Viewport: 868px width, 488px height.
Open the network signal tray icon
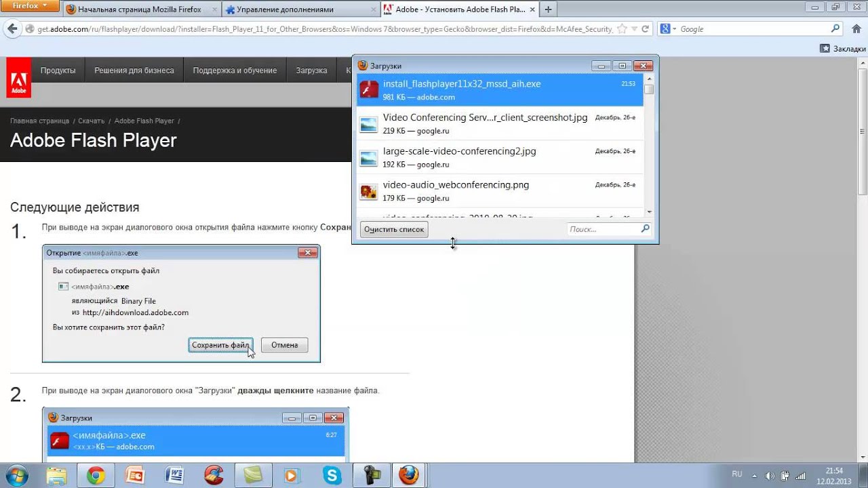[x=802, y=476]
